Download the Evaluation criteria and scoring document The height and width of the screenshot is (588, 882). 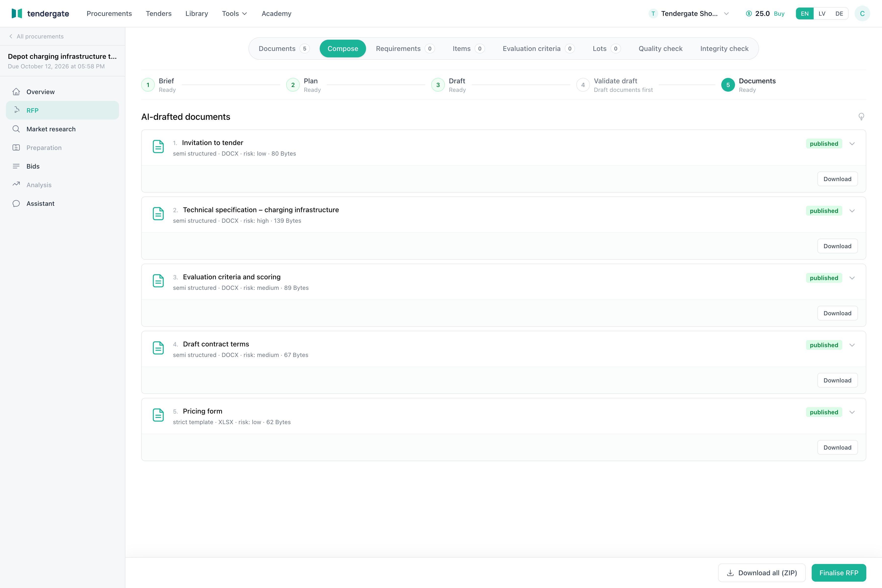[x=837, y=313]
